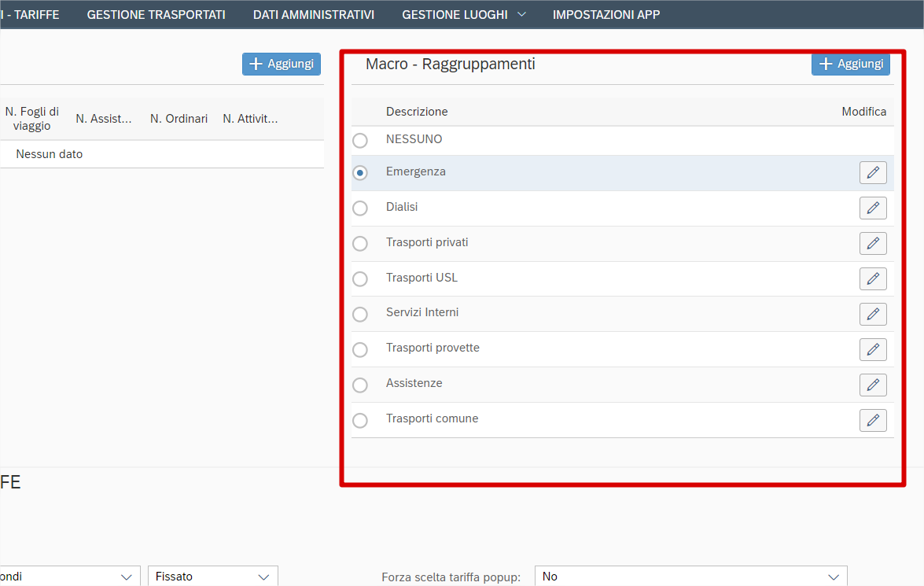Open edit for Trasporti privati row
924x586 pixels.
[x=873, y=244]
